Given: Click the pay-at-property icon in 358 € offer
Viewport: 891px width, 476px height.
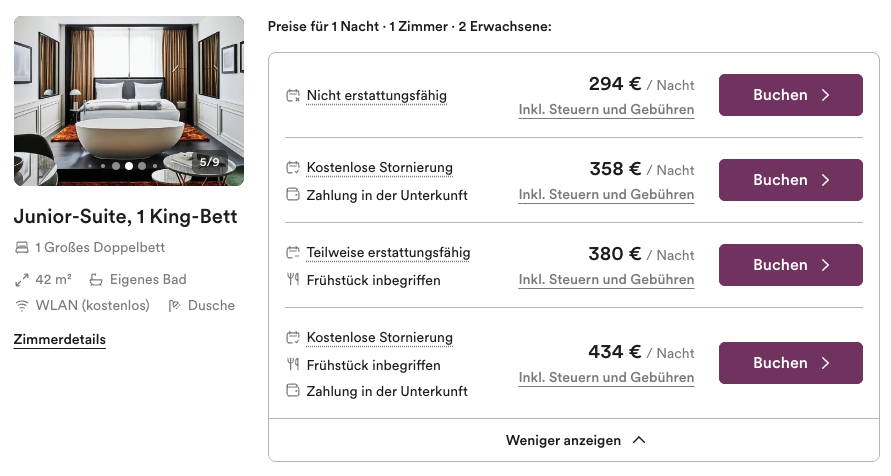Looking at the screenshot, I should click(293, 195).
